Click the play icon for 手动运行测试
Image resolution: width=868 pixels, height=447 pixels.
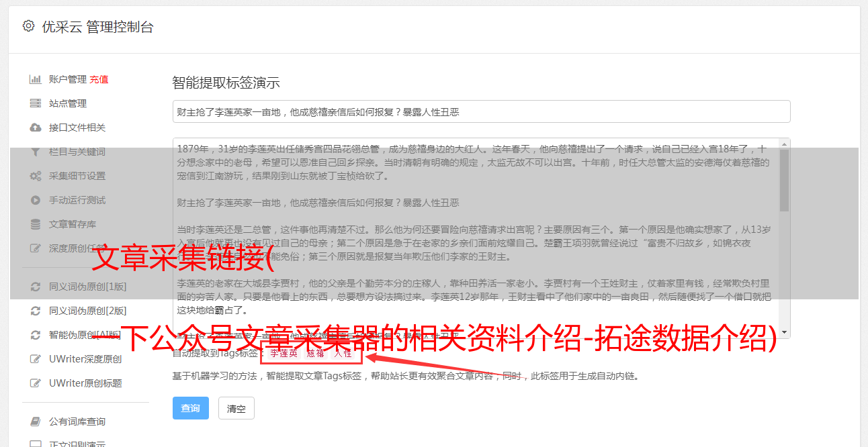(x=36, y=200)
